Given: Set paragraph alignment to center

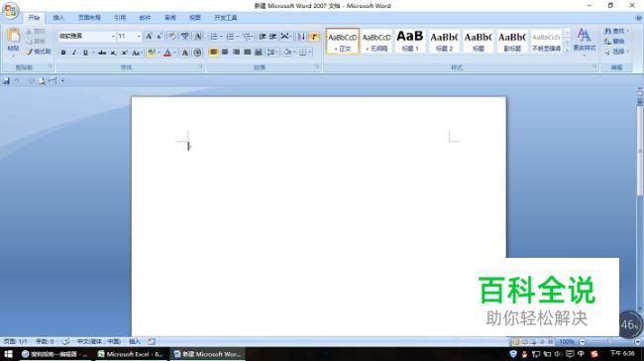Looking at the screenshot, I should click(225, 53).
